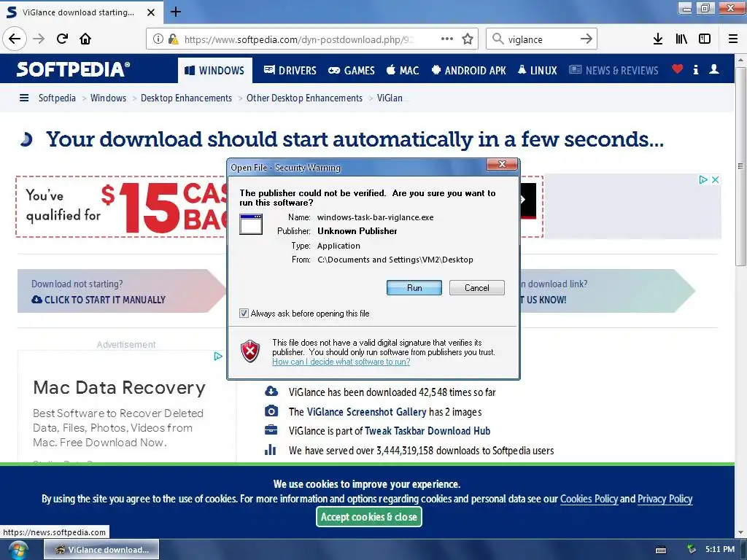747x560 pixels.
Task: Open the user account icon
Action: 714,69
